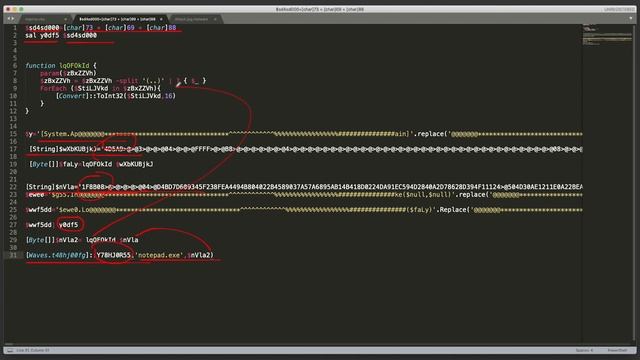
Task: Toggle the side bar icon in status bar
Action: (x=10, y=350)
